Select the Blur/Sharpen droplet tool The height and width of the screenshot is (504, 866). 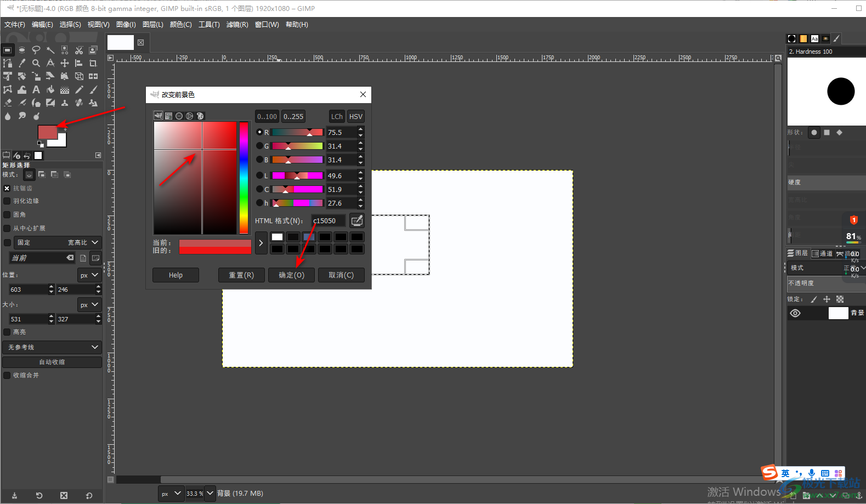pyautogui.click(x=8, y=116)
